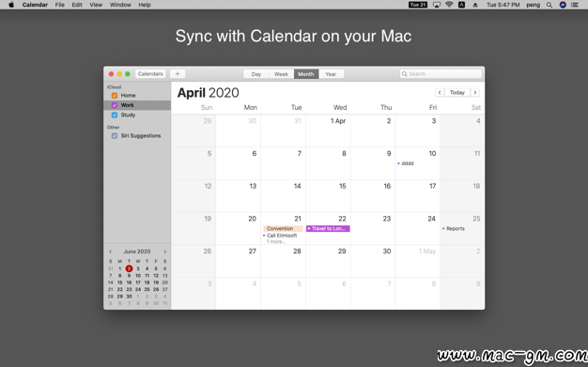Image resolution: width=588 pixels, height=367 pixels.
Task: Open the Convention event
Action: pos(283,228)
